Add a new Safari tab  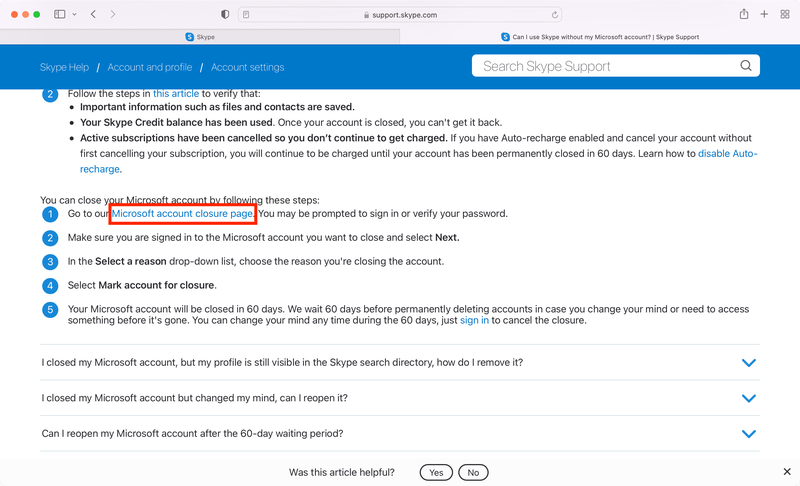pos(764,14)
